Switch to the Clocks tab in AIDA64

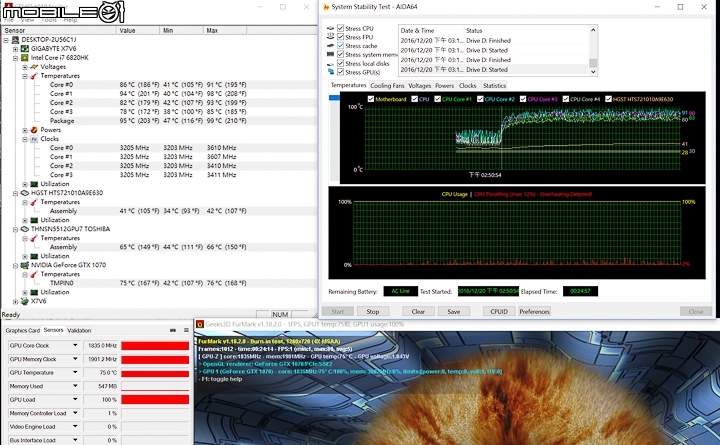[467, 85]
